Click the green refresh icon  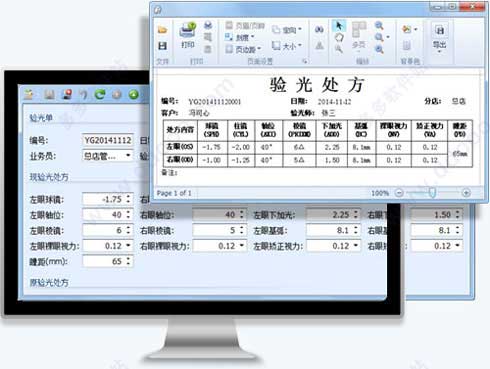click(100, 95)
